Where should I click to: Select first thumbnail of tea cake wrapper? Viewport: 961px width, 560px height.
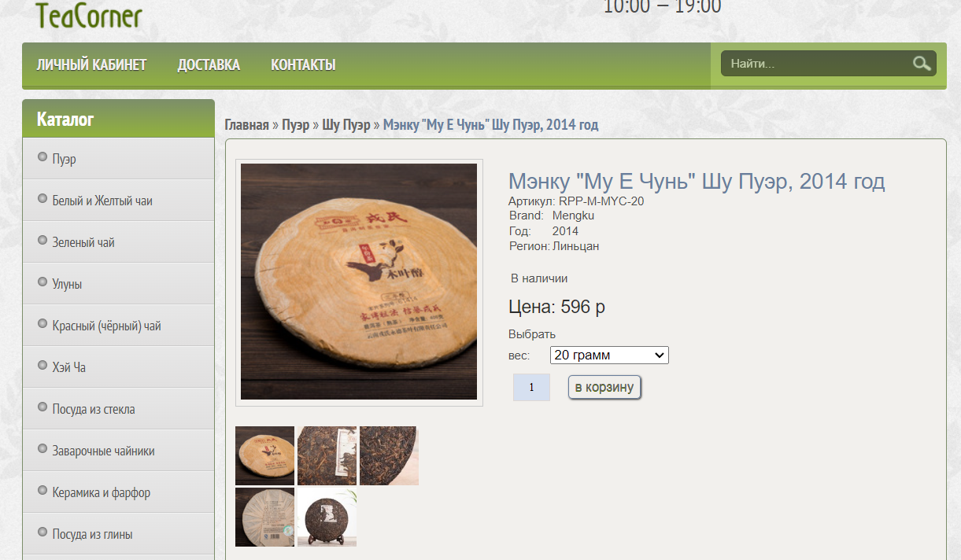coord(264,455)
